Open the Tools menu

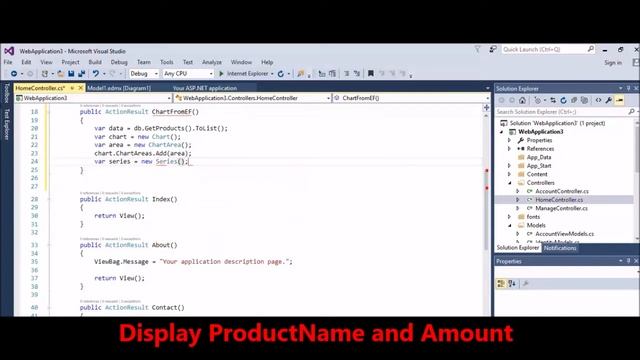167,62
